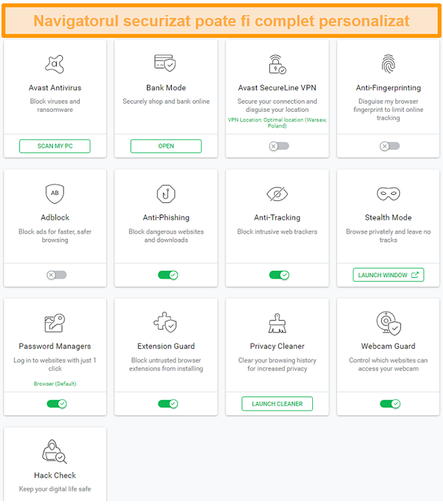Turn off the Anti-Tracking switch
Image resolution: width=443 pixels, height=504 pixels.
tap(279, 275)
